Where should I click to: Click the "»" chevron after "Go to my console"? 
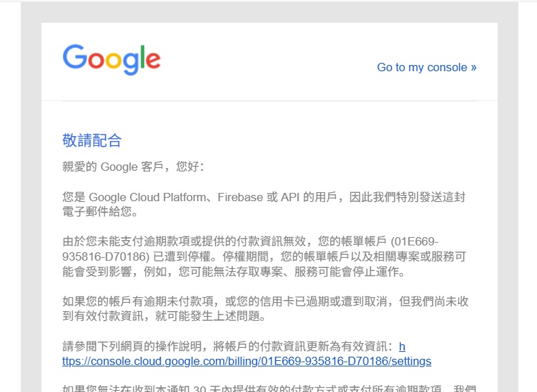[x=473, y=67]
